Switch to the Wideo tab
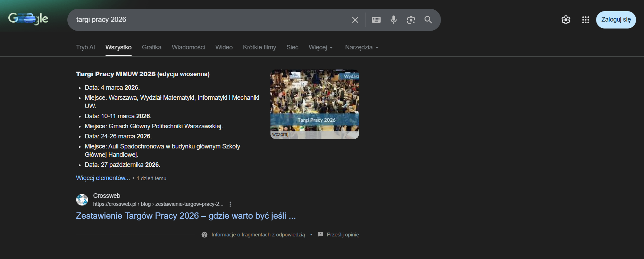Screen dimensions: 644x259 (224, 47)
